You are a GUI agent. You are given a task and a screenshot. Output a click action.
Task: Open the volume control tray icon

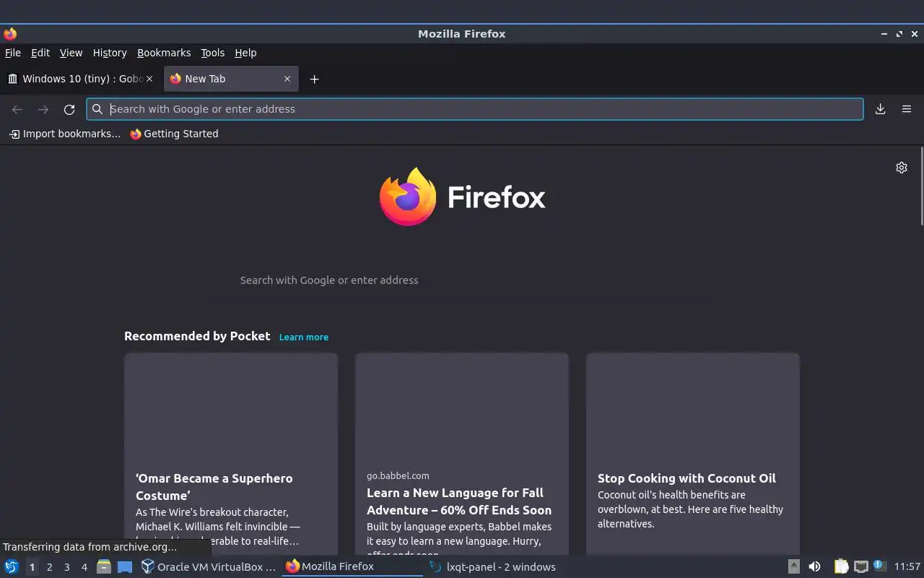coord(814,567)
